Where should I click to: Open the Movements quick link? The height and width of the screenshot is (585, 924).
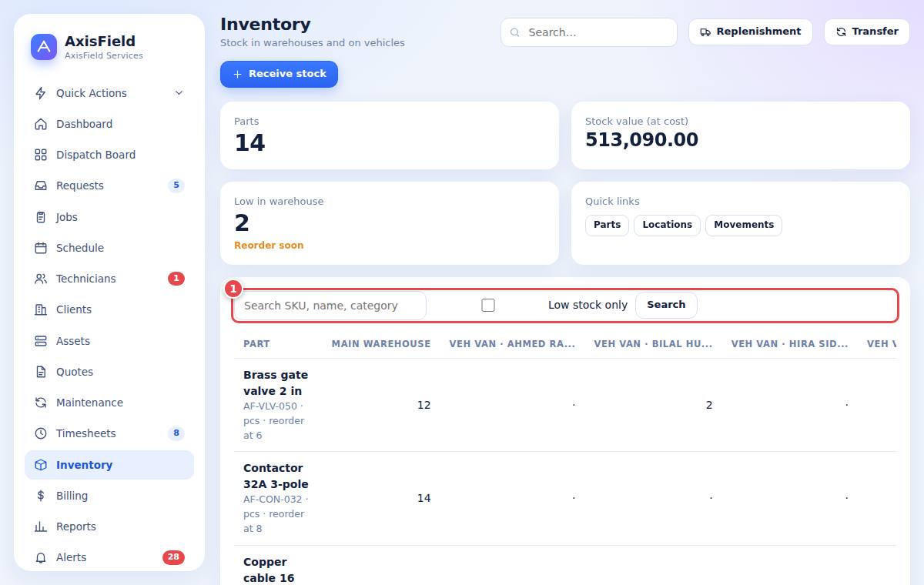click(x=744, y=225)
